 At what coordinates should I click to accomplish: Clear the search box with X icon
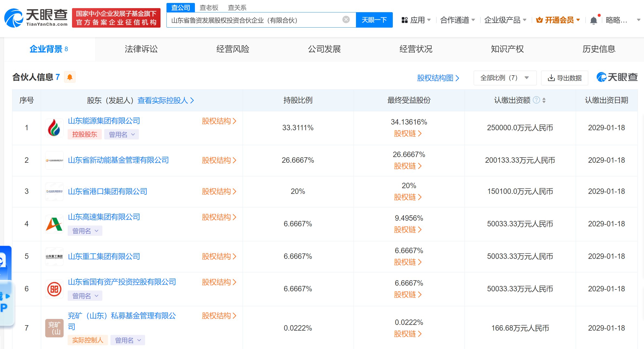[346, 20]
